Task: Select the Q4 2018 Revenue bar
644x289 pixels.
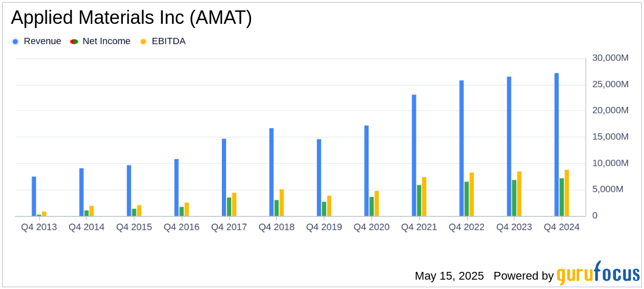Action: coord(272,172)
